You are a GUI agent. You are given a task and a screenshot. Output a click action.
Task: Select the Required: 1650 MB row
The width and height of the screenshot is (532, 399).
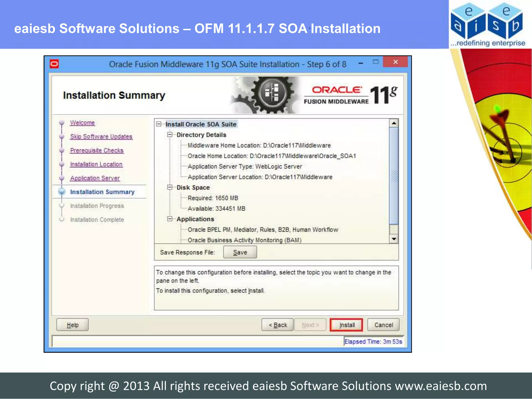click(213, 198)
